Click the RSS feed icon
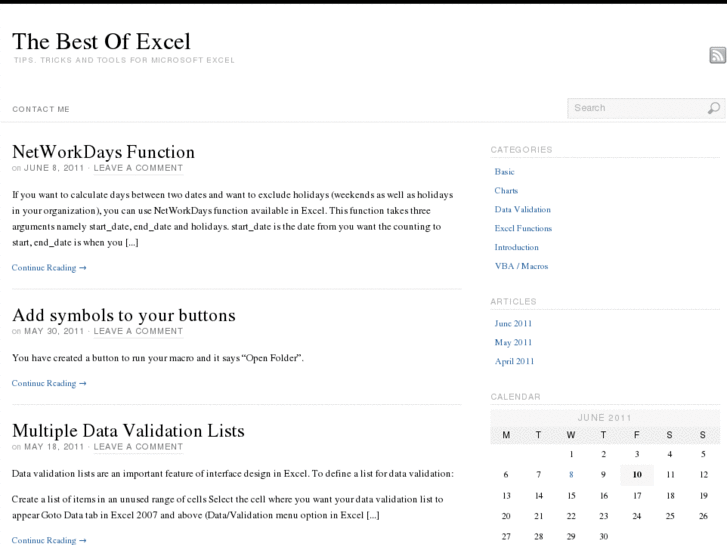Viewport: 727px width, 545px height. [717, 56]
